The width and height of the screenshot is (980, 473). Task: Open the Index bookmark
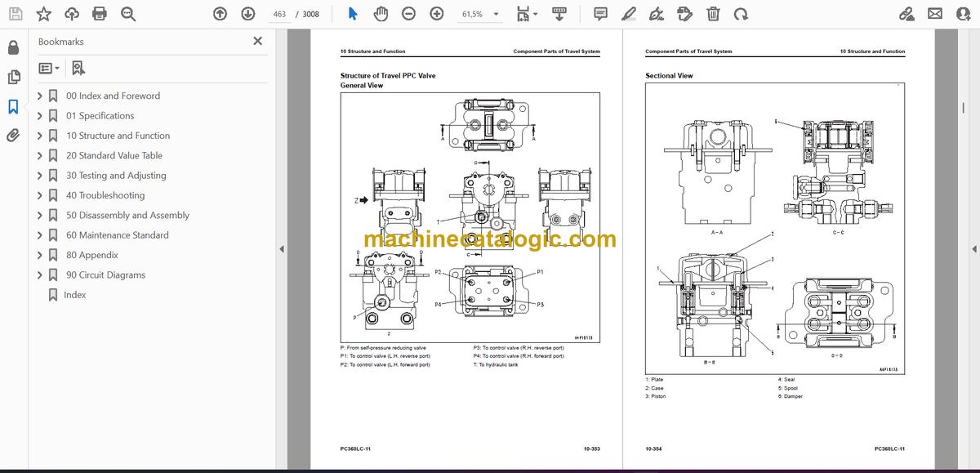[74, 295]
